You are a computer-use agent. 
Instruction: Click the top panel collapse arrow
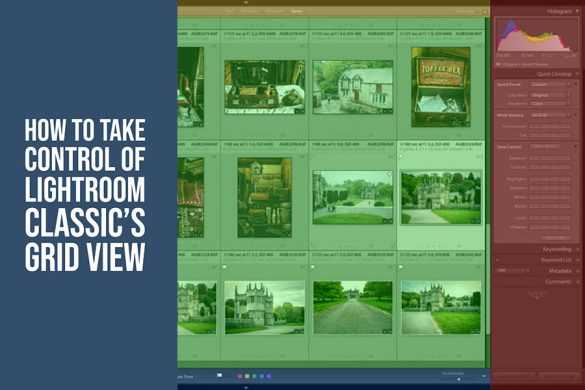pyautogui.click(x=245, y=2)
